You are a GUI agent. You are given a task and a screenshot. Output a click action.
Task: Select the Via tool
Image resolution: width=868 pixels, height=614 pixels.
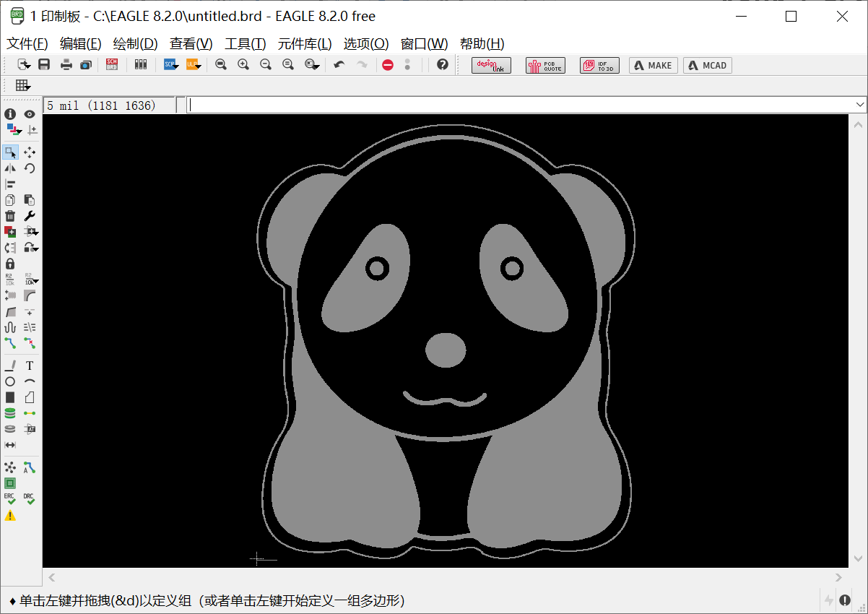[x=10, y=413]
